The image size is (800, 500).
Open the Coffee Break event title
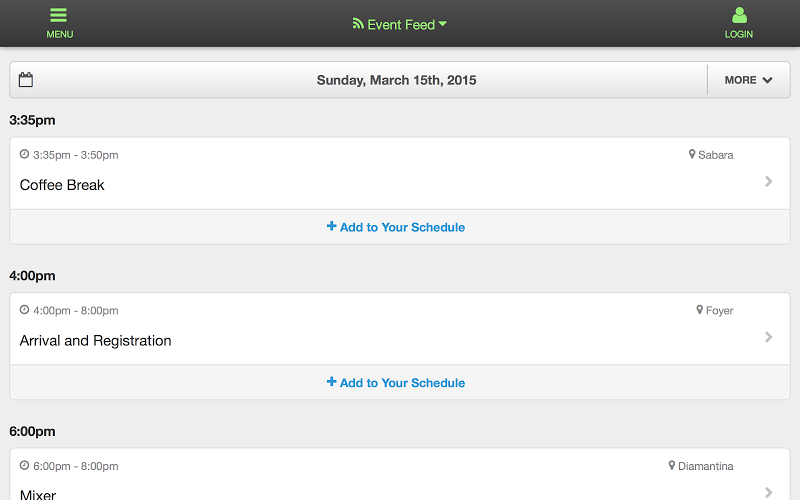click(62, 185)
